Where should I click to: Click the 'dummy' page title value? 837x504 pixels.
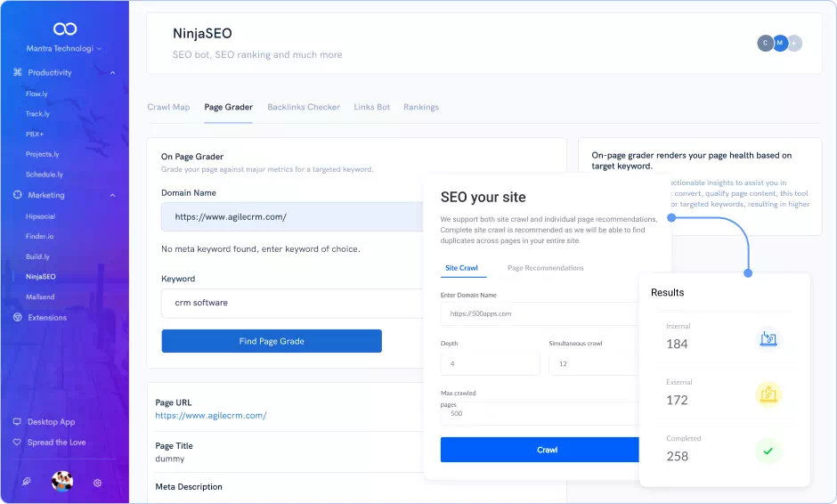pyautogui.click(x=170, y=459)
